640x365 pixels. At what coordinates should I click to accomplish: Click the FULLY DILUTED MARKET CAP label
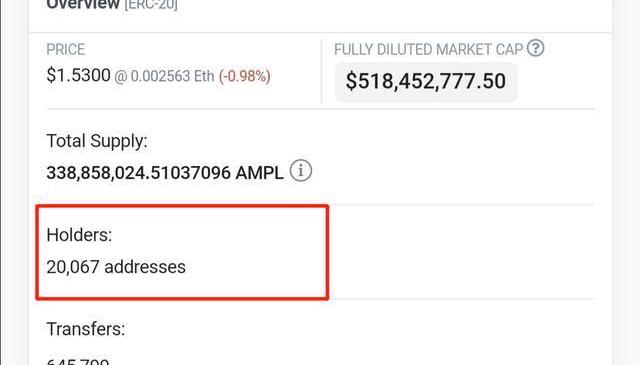[429, 49]
